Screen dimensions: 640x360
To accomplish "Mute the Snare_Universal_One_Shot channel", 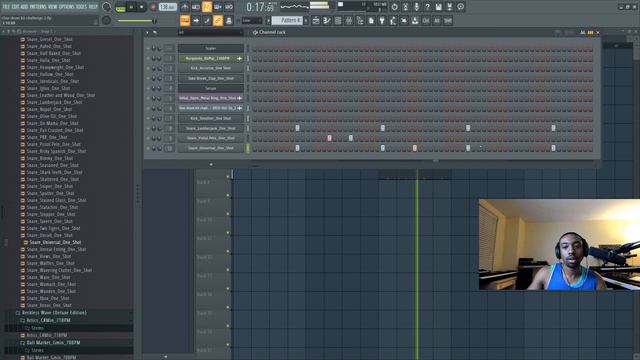I will click(x=148, y=148).
